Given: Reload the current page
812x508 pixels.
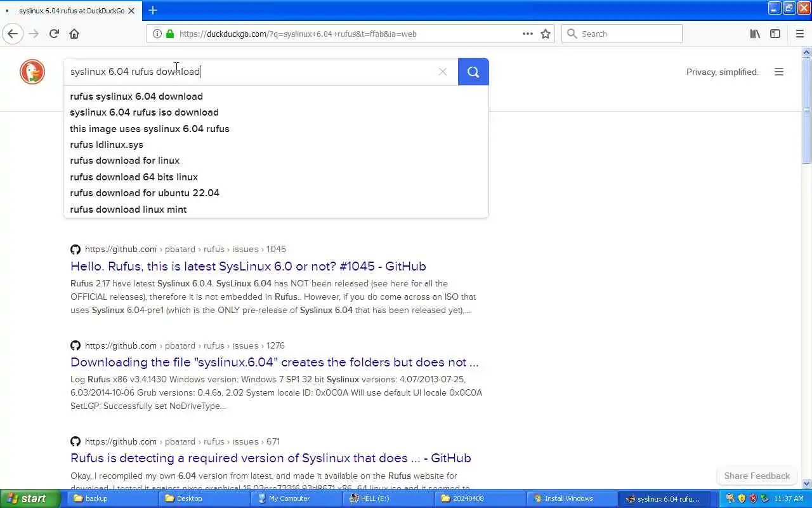Looking at the screenshot, I should pyautogui.click(x=54, y=34).
